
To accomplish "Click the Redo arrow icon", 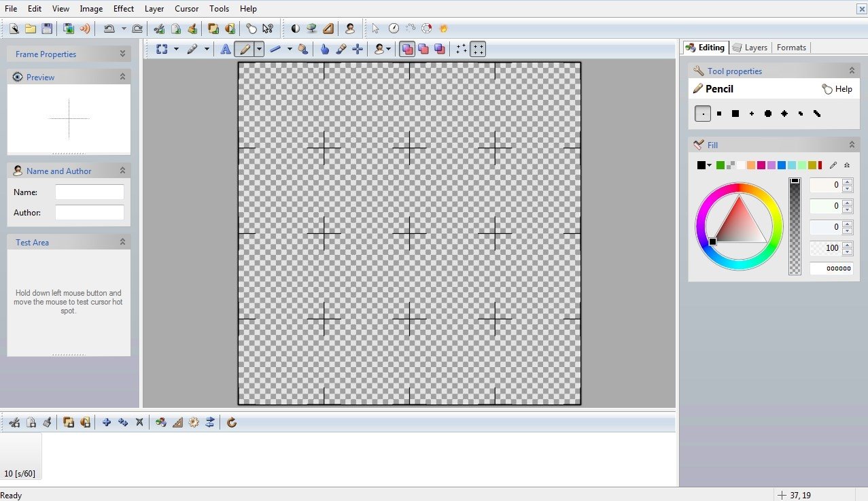I will (137, 29).
